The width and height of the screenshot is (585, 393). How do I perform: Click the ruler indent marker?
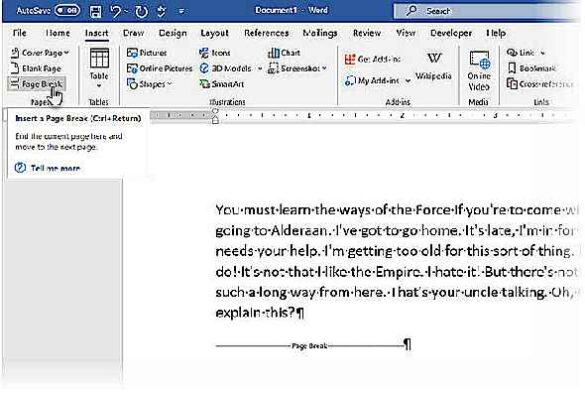(x=215, y=116)
